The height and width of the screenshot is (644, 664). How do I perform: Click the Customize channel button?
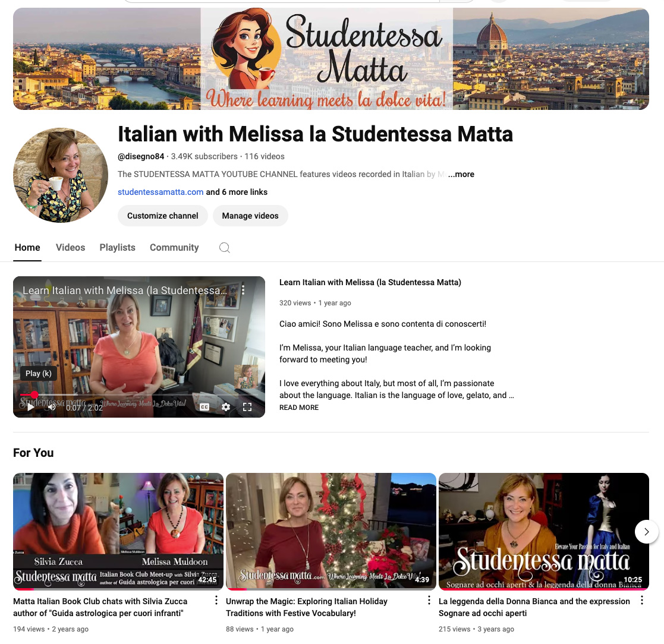coord(163,216)
